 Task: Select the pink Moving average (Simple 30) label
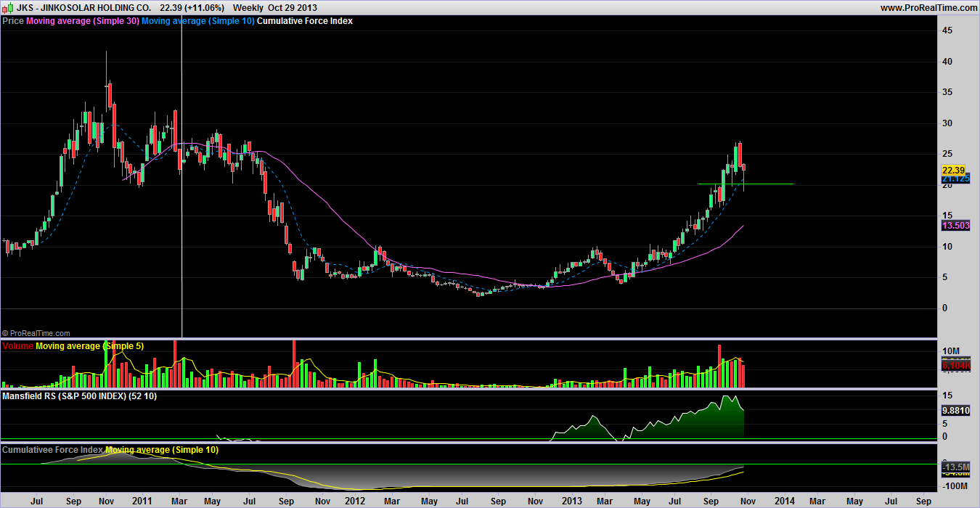click(82, 21)
